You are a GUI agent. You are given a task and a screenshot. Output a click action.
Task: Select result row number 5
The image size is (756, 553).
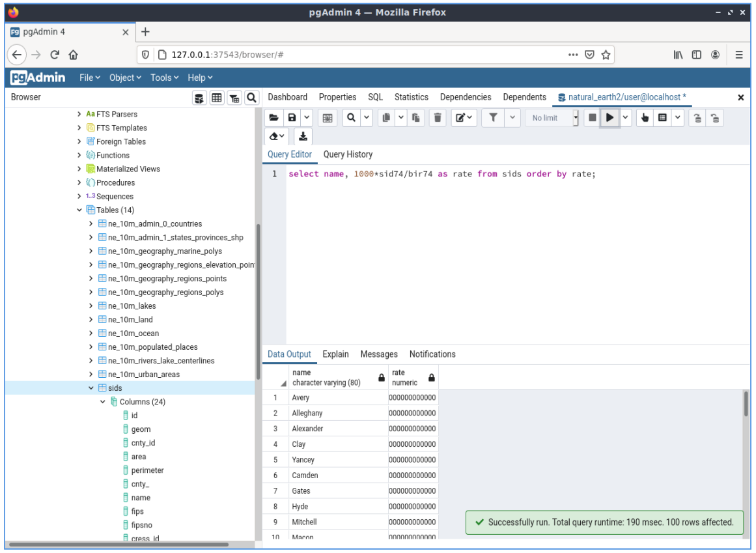(275, 460)
